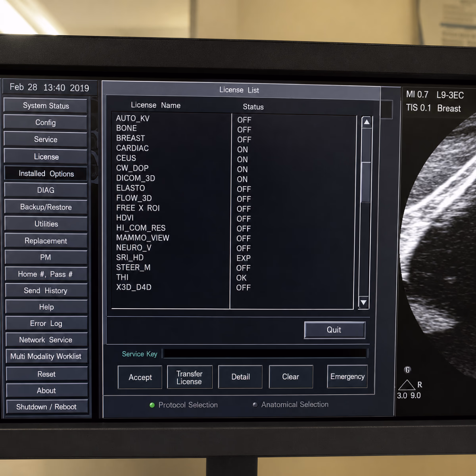Select the HI_COM_RES license row

[234, 228]
